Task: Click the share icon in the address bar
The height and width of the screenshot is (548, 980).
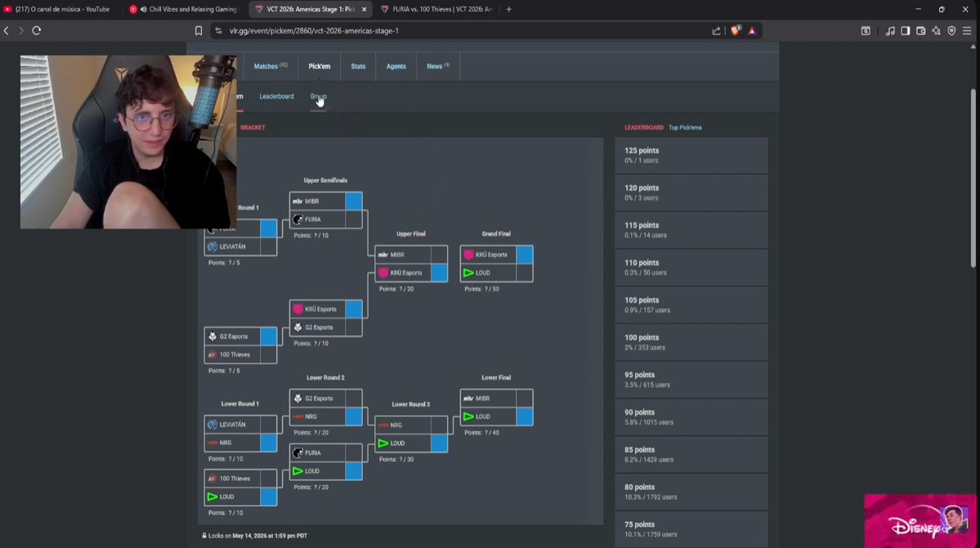Action: coord(716,30)
